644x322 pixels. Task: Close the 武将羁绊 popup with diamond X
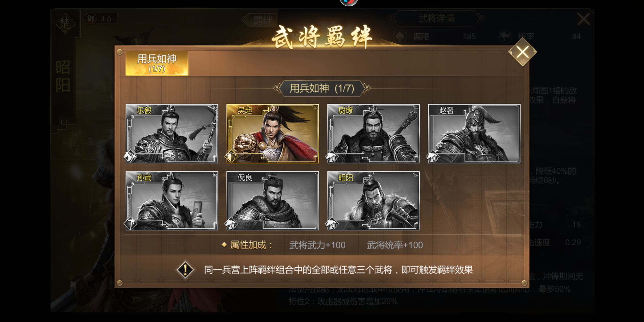click(522, 52)
